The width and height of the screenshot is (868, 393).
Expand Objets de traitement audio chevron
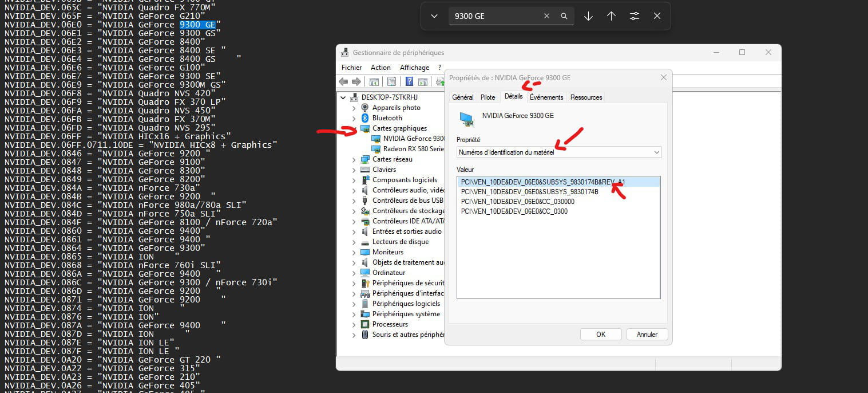pos(354,262)
